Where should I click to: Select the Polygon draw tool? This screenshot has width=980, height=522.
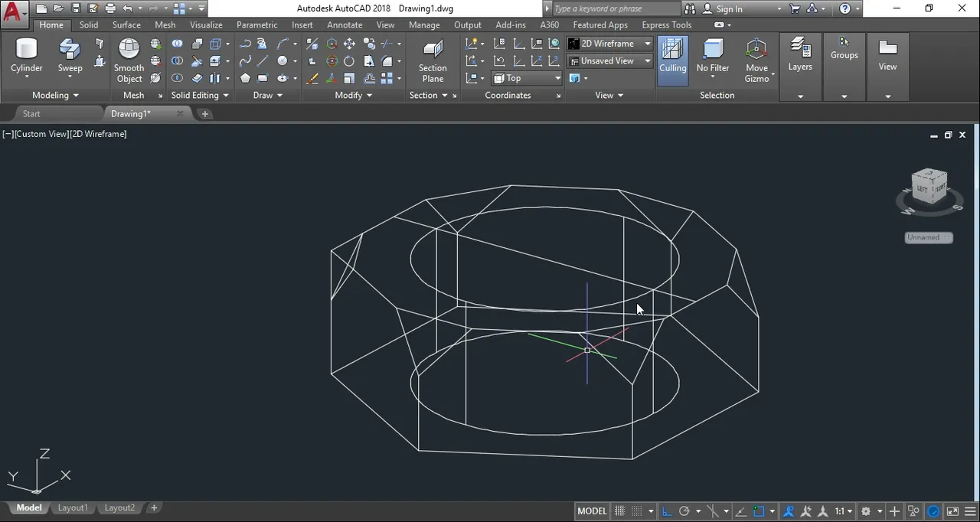[x=245, y=78]
